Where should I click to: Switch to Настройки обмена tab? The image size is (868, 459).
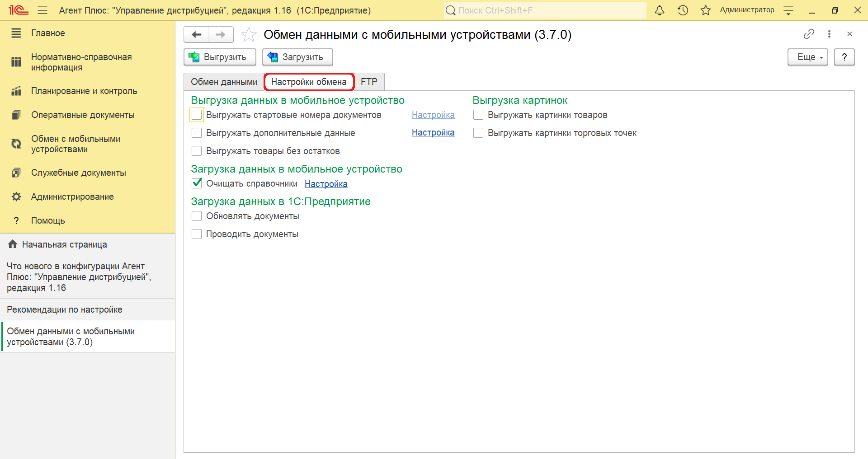[x=309, y=82]
